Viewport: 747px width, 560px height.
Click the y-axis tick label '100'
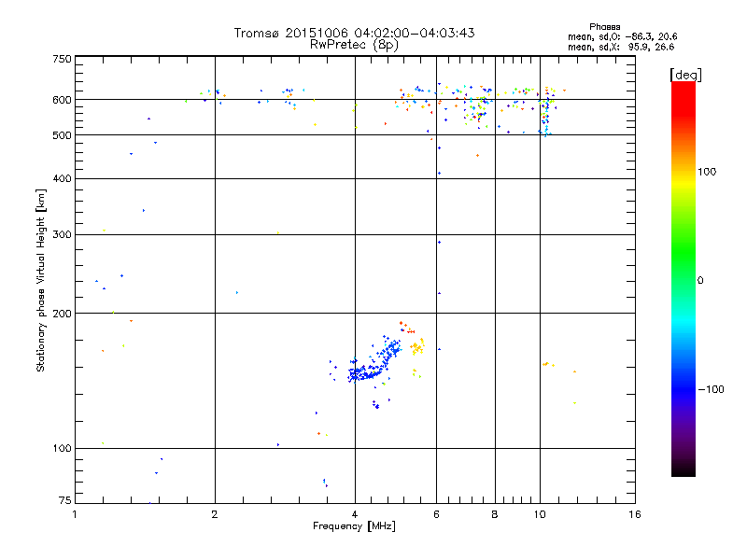(x=62, y=449)
